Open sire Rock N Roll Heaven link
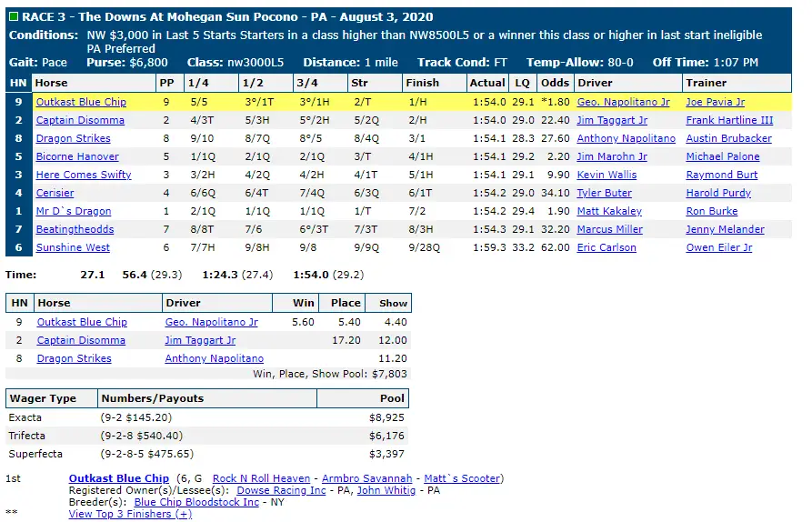 262,478
